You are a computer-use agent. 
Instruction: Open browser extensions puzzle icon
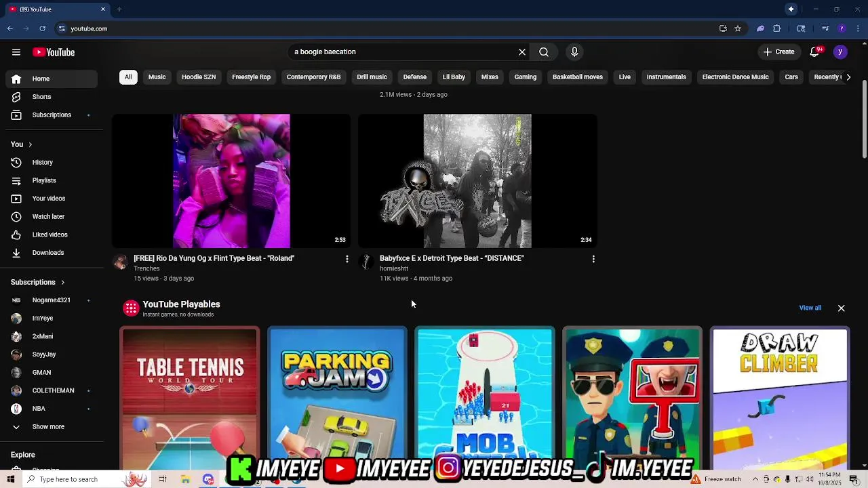777,28
